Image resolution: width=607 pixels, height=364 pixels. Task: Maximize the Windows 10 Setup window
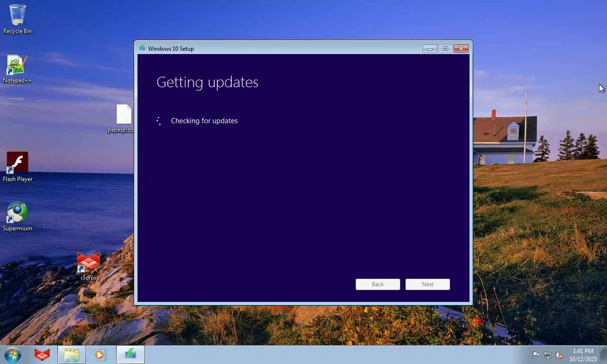445,48
